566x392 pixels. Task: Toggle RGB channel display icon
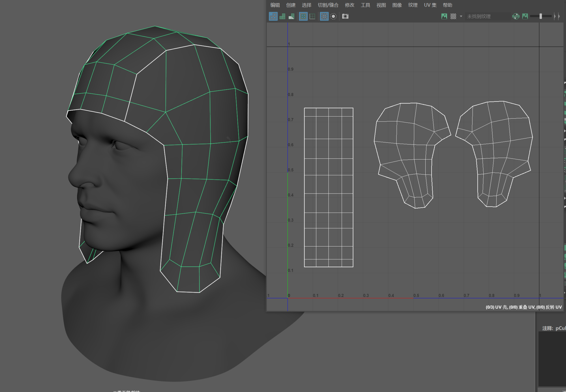pyautogui.click(x=516, y=16)
